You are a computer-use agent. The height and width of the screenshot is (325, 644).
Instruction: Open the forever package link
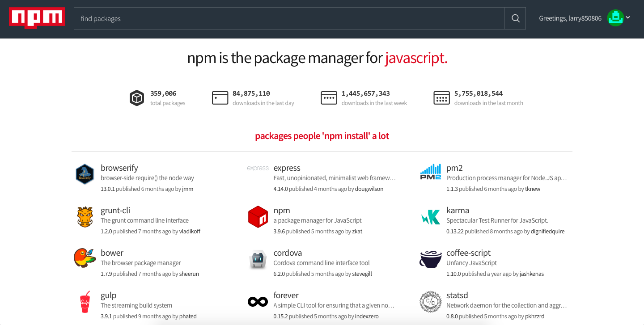(286, 295)
